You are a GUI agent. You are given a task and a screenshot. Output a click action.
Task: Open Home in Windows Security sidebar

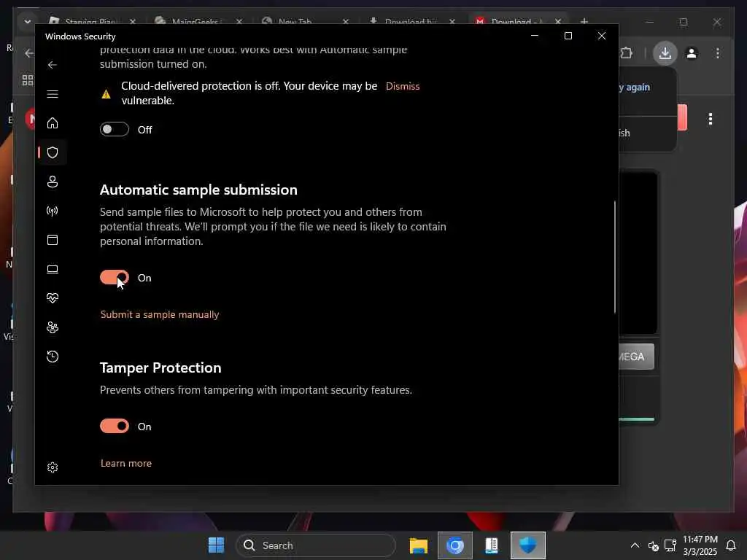(x=53, y=122)
